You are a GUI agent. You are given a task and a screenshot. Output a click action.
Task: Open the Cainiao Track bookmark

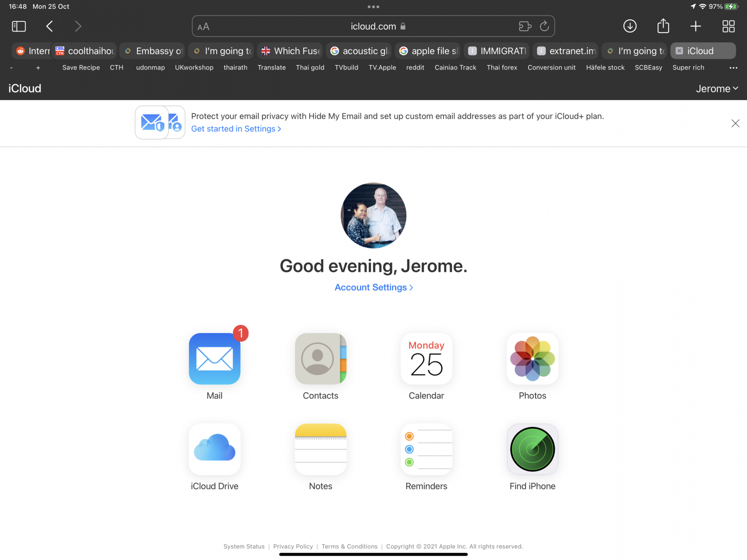(455, 68)
